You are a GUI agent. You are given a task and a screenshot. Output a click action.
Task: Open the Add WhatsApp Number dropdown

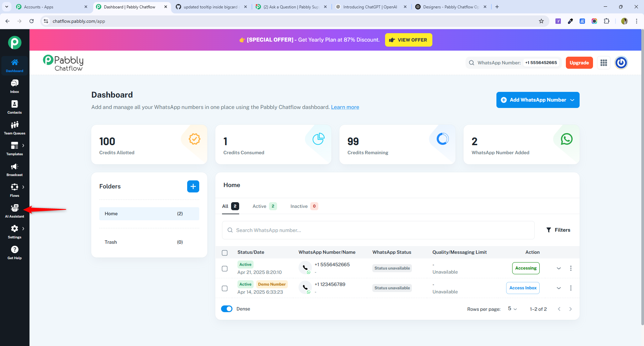[538, 100]
